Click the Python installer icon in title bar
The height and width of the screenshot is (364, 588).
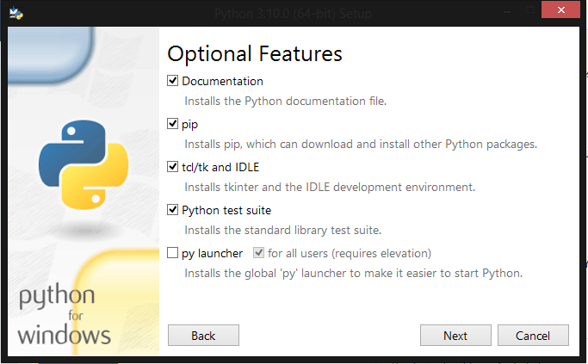tap(15, 13)
